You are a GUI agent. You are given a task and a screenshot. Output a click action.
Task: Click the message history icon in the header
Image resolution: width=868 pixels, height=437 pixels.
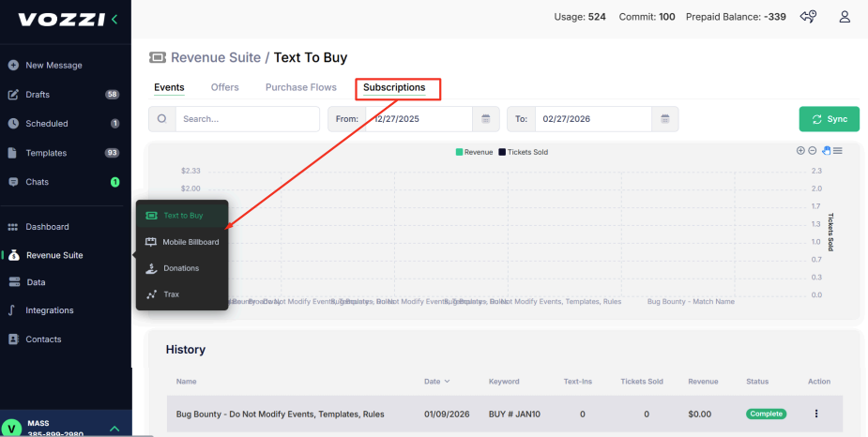[807, 17]
